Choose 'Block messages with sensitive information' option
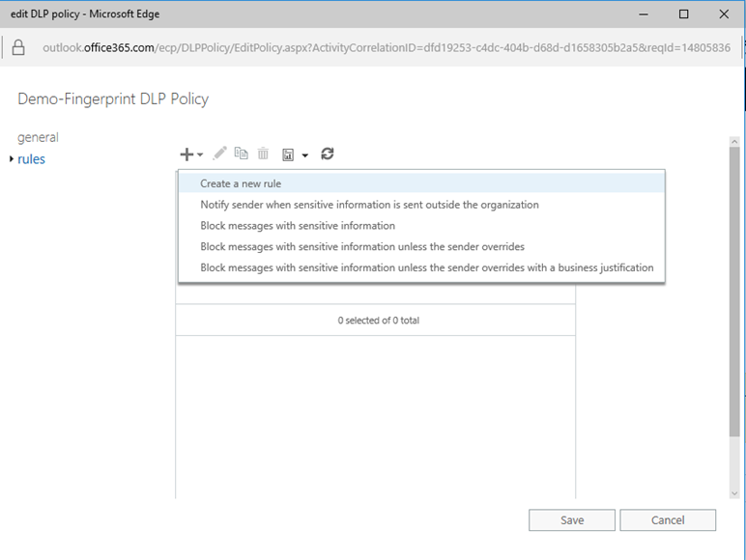The height and width of the screenshot is (560, 746). (421, 225)
